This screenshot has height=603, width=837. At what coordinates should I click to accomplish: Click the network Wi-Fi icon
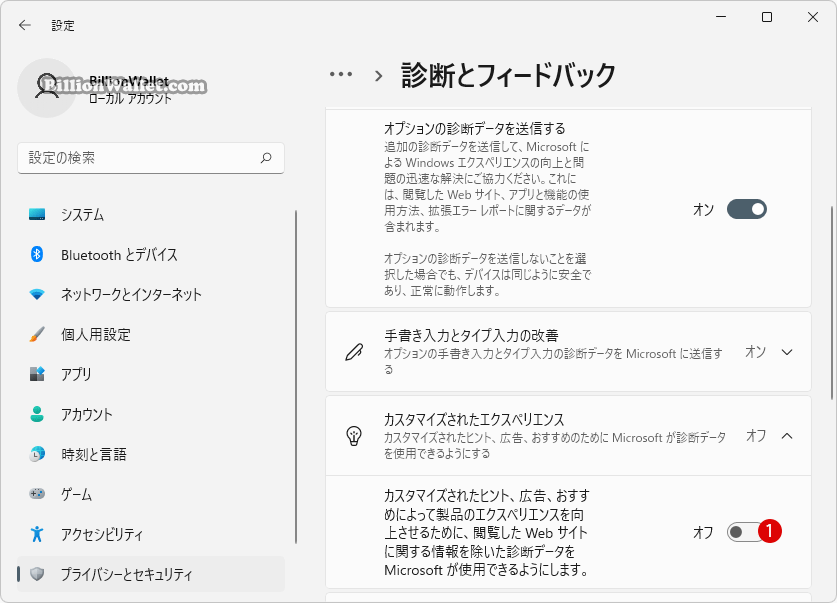(x=37, y=295)
